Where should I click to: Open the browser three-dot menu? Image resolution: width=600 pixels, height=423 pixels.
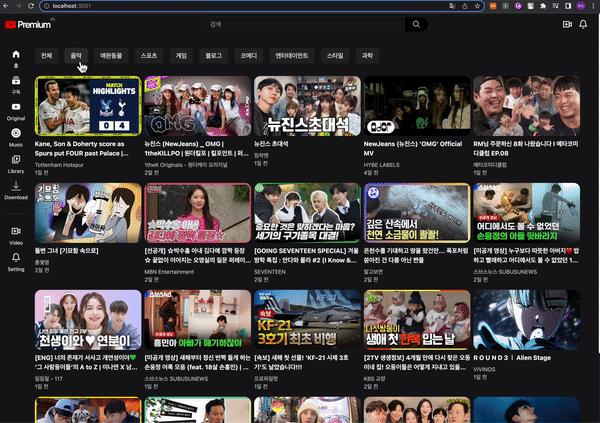[x=594, y=6]
